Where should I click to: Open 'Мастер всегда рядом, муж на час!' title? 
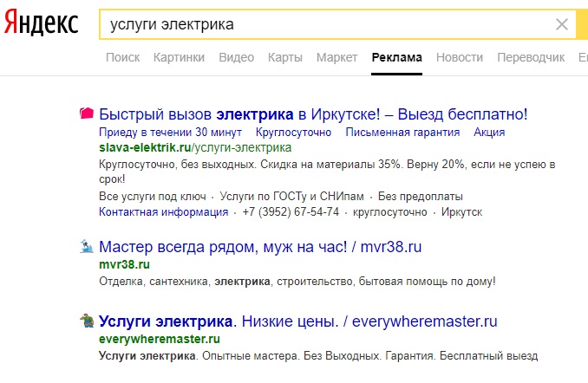[x=260, y=247]
